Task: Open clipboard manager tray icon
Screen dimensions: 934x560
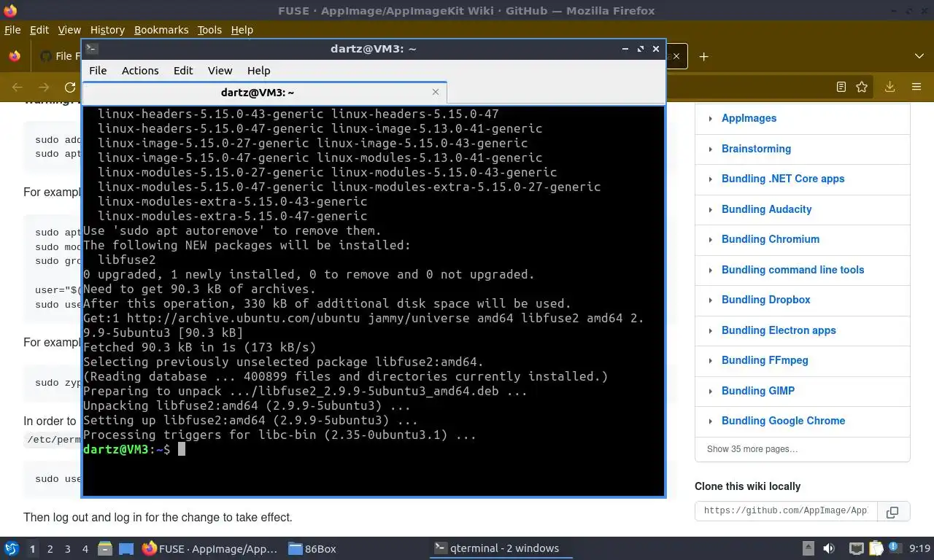Action: coord(876,548)
